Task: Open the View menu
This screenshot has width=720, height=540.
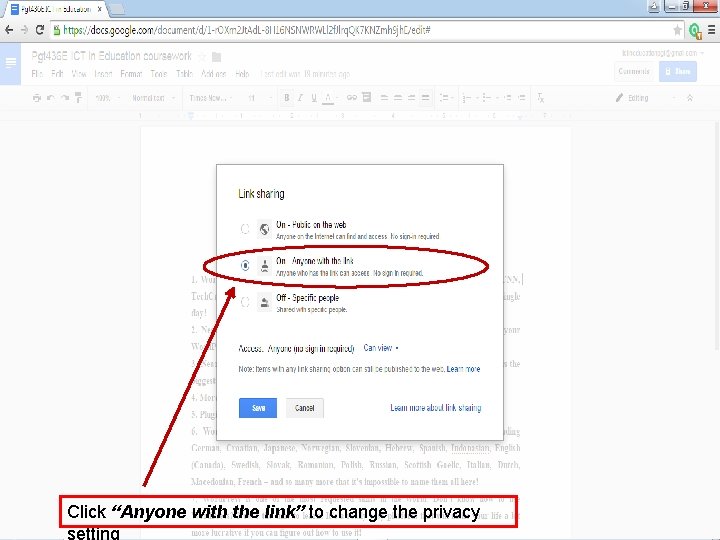Action: (x=79, y=73)
